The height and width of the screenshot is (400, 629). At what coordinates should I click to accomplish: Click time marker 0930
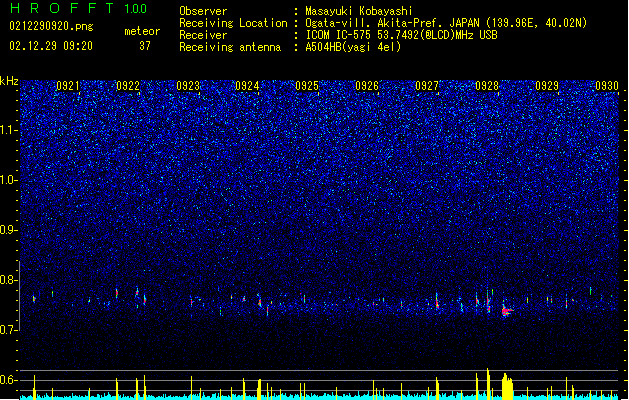pos(607,86)
